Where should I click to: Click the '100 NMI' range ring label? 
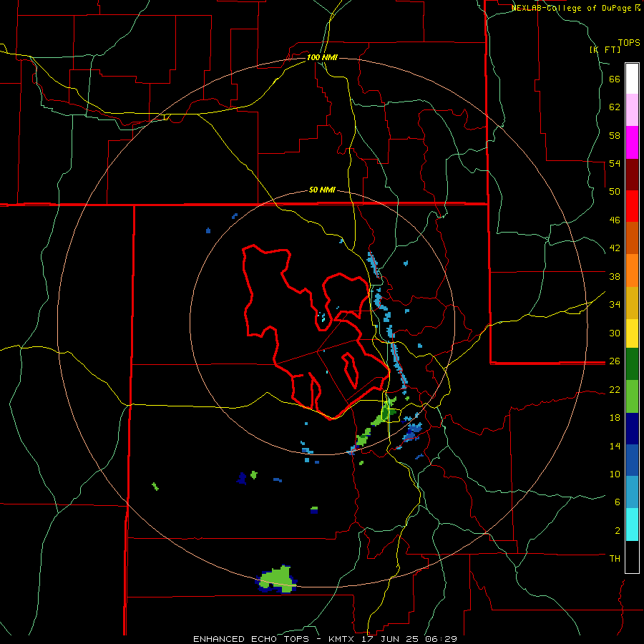pos(322,57)
